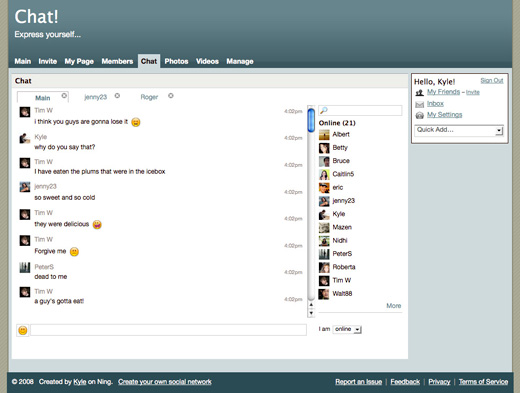Click the blue chat scrollbar thumb
520x393 pixels.
311,120
